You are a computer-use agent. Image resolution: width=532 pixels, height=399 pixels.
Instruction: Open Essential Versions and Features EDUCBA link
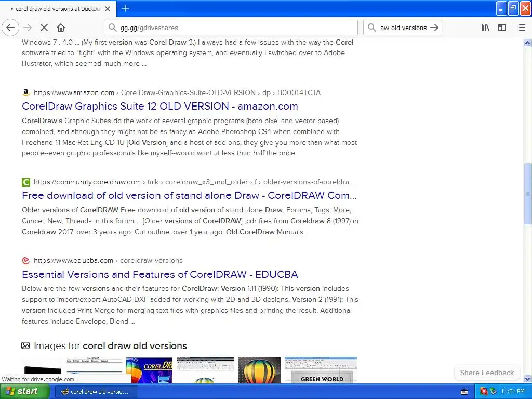(160, 274)
